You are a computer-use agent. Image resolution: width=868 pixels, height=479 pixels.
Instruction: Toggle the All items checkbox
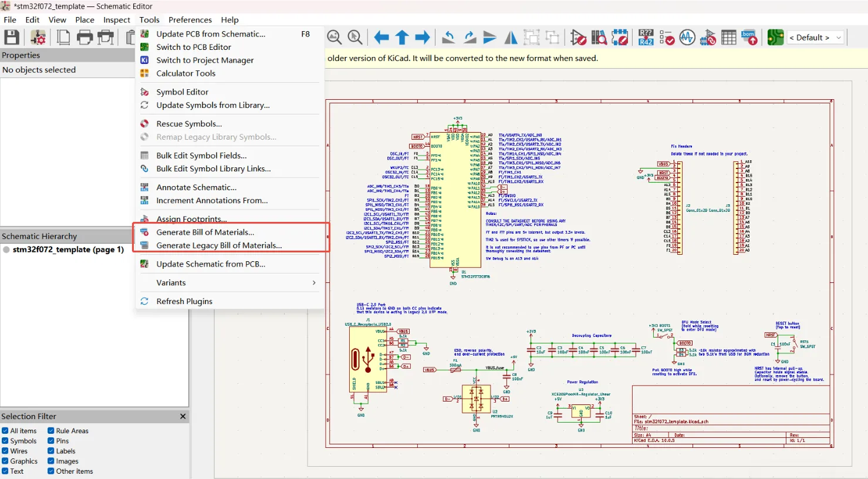click(x=5, y=431)
